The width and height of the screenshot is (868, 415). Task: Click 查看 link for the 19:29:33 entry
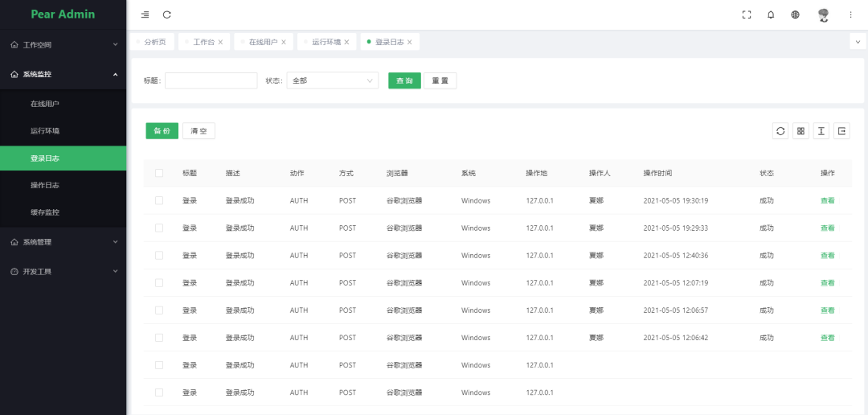827,228
